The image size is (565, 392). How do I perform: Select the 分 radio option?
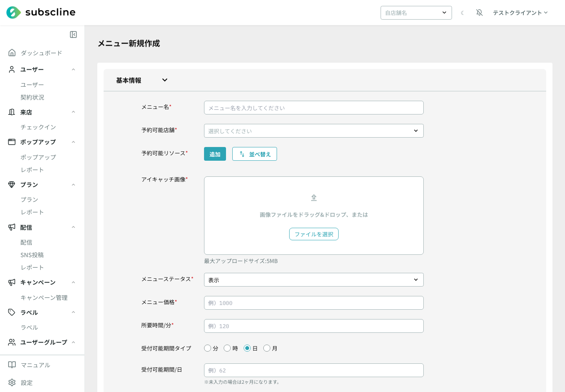208,348
